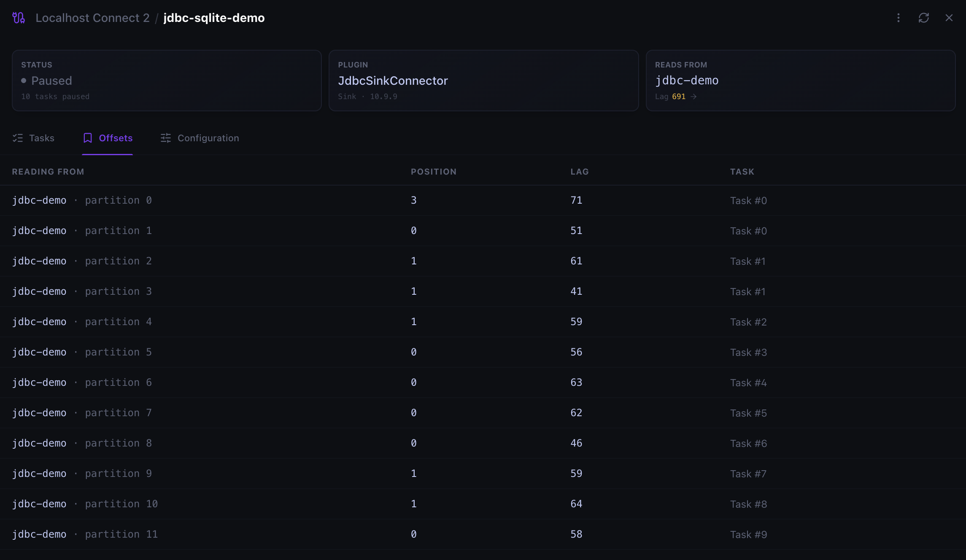Open the three-dot more options menu

tap(898, 18)
